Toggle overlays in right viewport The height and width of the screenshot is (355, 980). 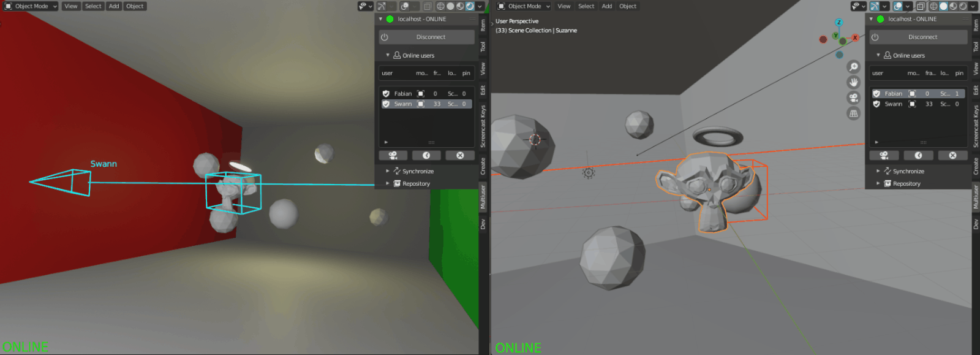[898, 6]
